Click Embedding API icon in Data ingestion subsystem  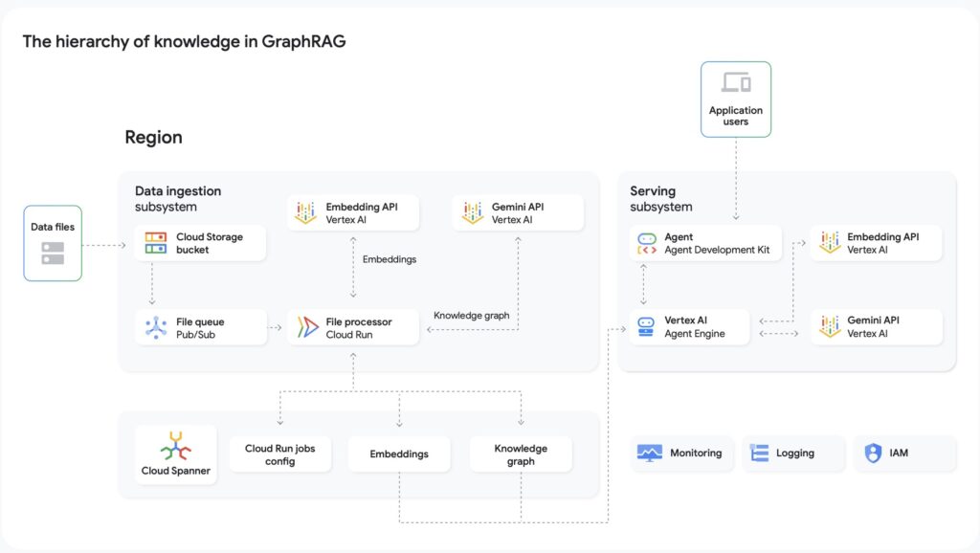click(x=306, y=212)
